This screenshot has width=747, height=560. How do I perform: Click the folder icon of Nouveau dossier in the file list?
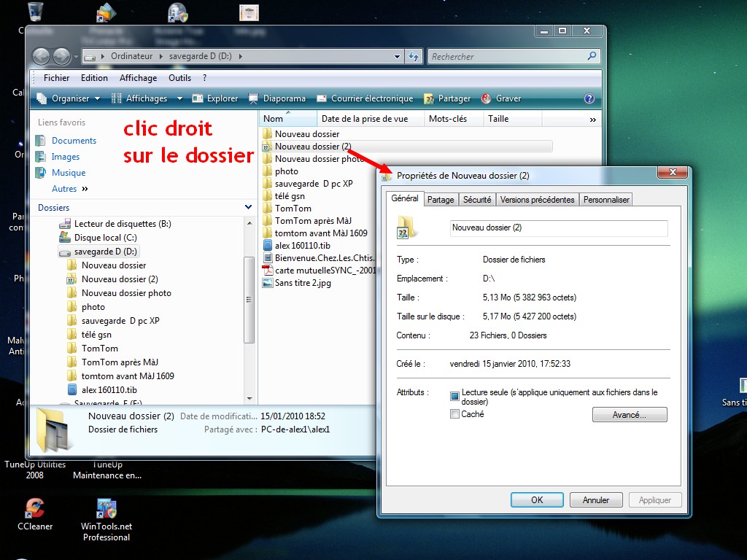click(x=267, y=134)
